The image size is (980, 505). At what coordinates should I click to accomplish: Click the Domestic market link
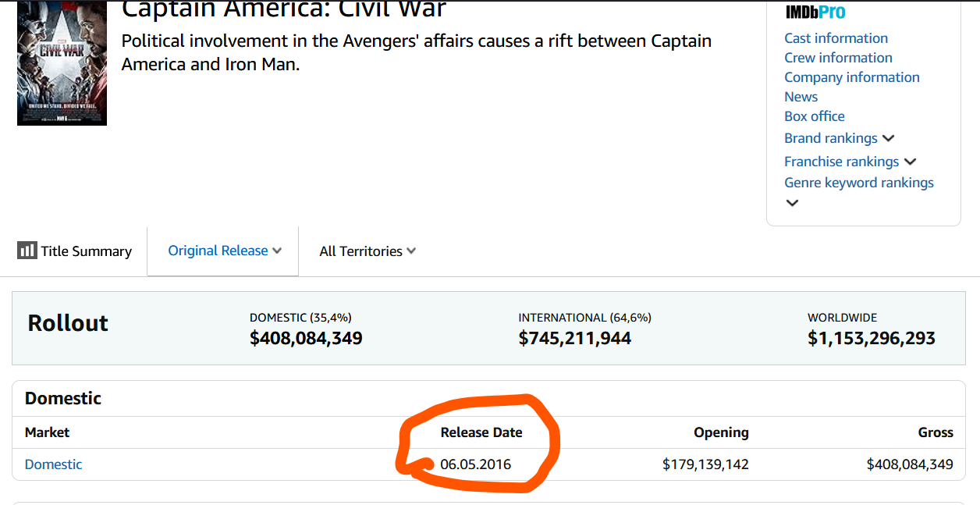click(53, 464)
